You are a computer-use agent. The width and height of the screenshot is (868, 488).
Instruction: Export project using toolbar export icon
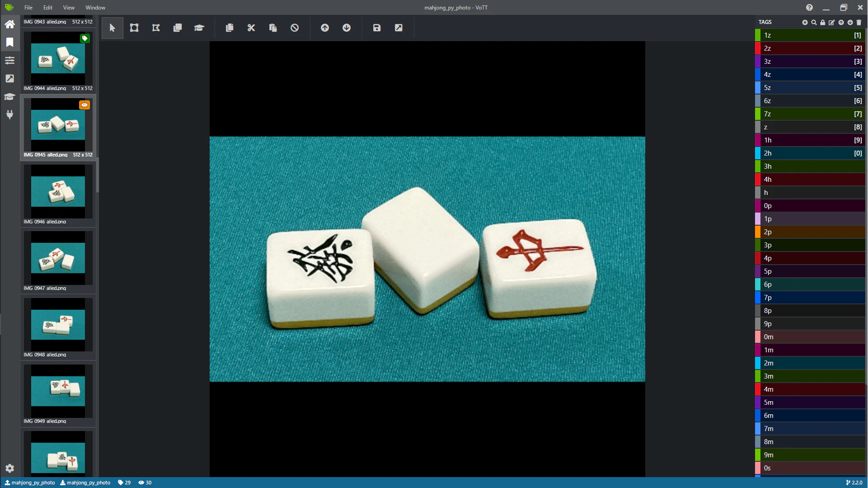[x=399, y=28]
